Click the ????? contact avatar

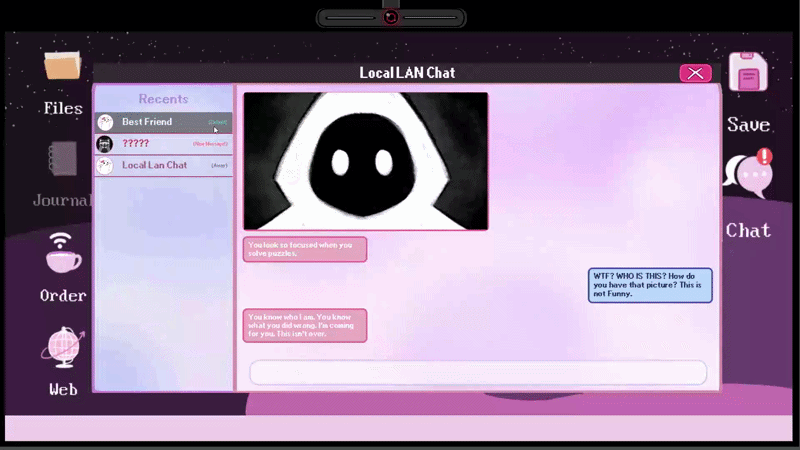click(x=105, y=144)
